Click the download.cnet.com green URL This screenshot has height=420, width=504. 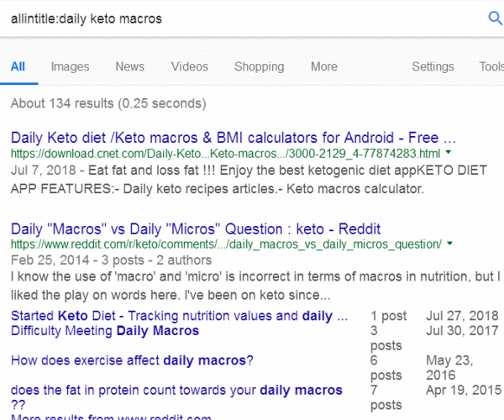tap(225, 155)
